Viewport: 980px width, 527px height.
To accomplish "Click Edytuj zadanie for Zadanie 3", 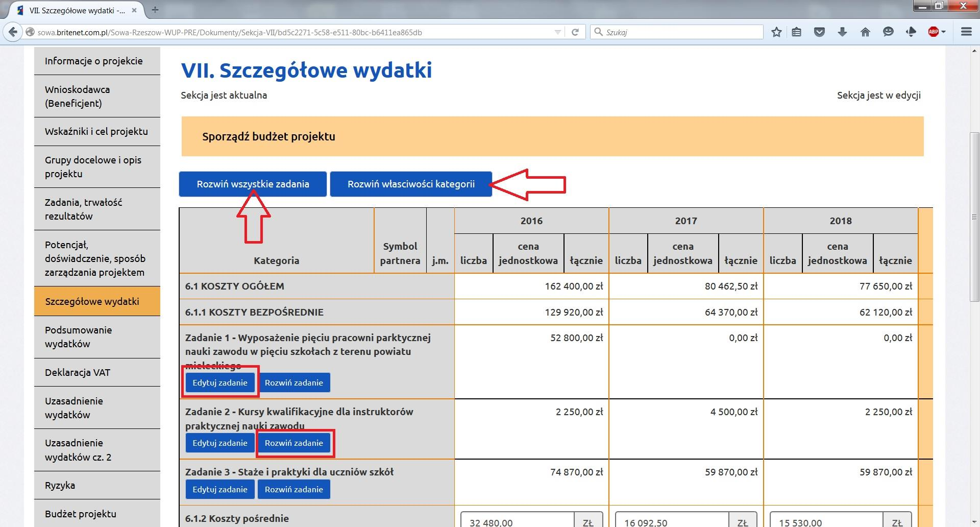I will click(x=220, y=489).
